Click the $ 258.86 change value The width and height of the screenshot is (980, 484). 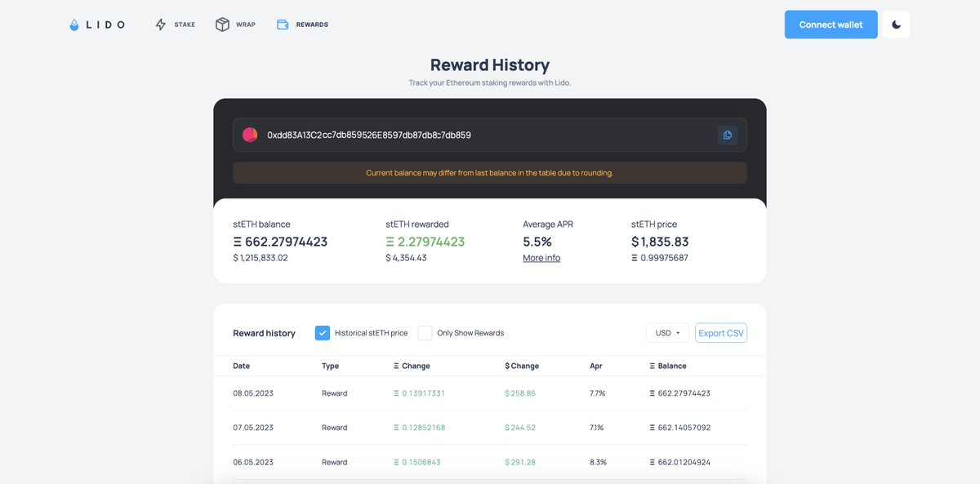(x=520, y=393)
